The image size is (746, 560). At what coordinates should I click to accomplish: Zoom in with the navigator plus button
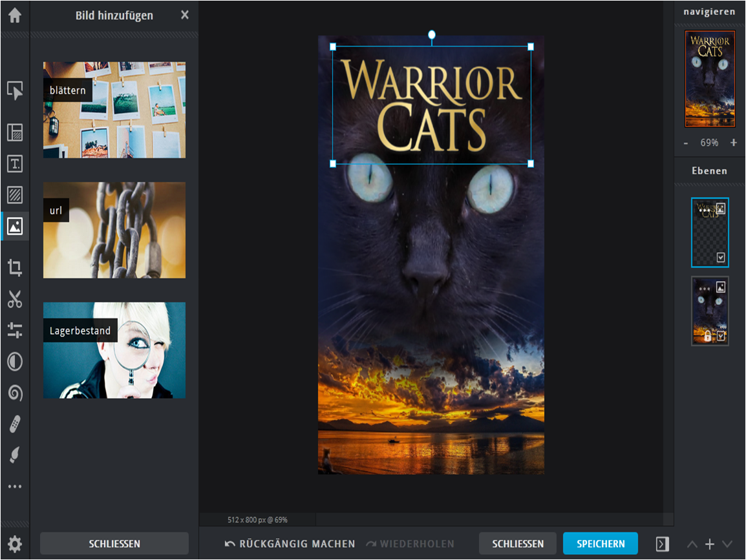click(734, 143)
